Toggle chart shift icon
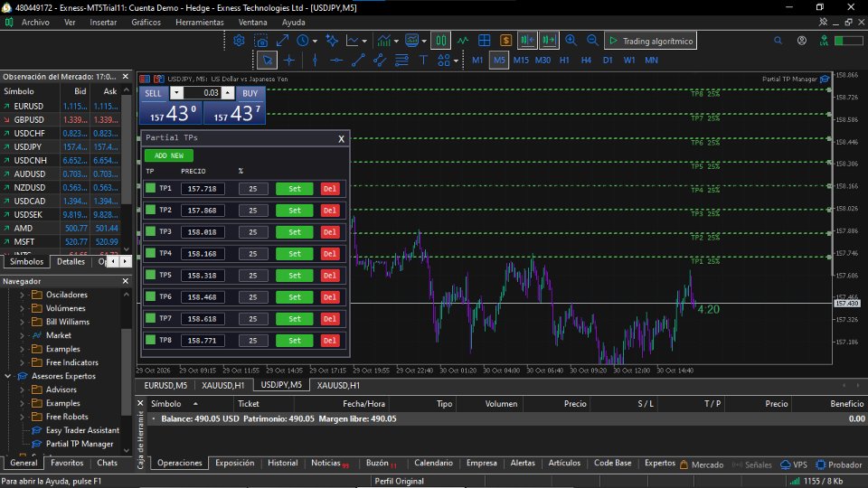Viewport: 868px width, 488px height. 549,41
